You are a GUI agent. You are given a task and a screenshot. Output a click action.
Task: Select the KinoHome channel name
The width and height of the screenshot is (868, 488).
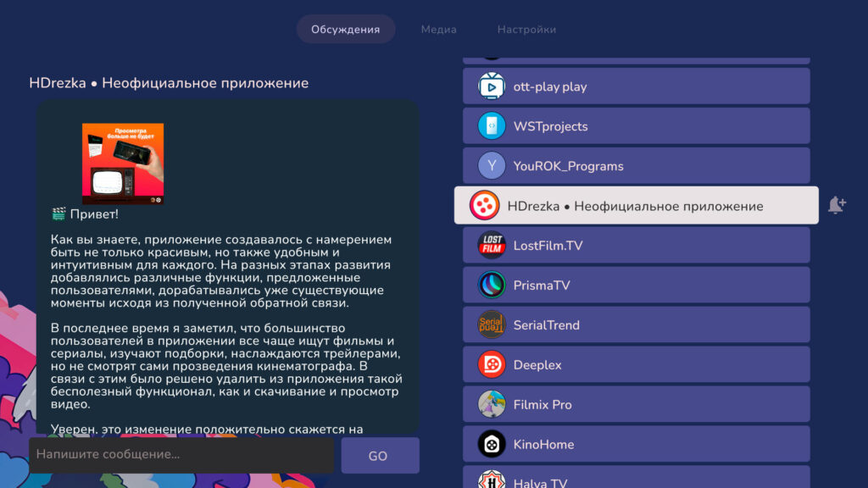point(543,445)
